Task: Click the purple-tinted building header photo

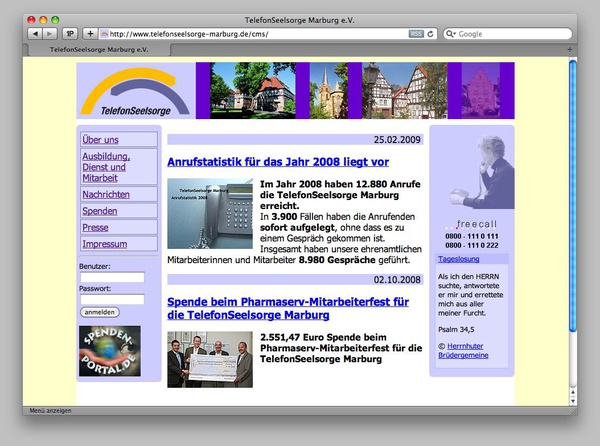Action: pyautogui.click(x=481, y=91)
